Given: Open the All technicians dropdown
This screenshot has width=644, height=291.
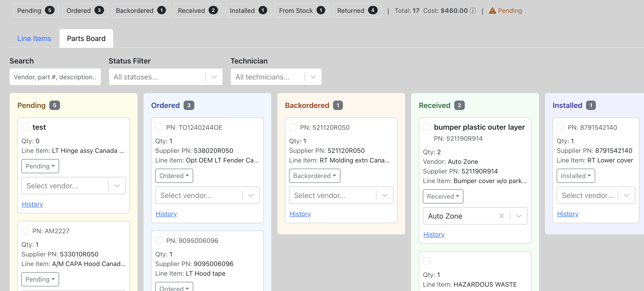Looking at the screenshot, I should (276, 77).
